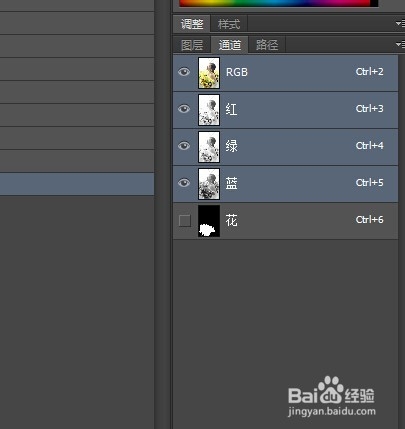Screen dimensions: 405x429
Task: Click the 花 channel mask thumbnail
Action: coord(209,221)
